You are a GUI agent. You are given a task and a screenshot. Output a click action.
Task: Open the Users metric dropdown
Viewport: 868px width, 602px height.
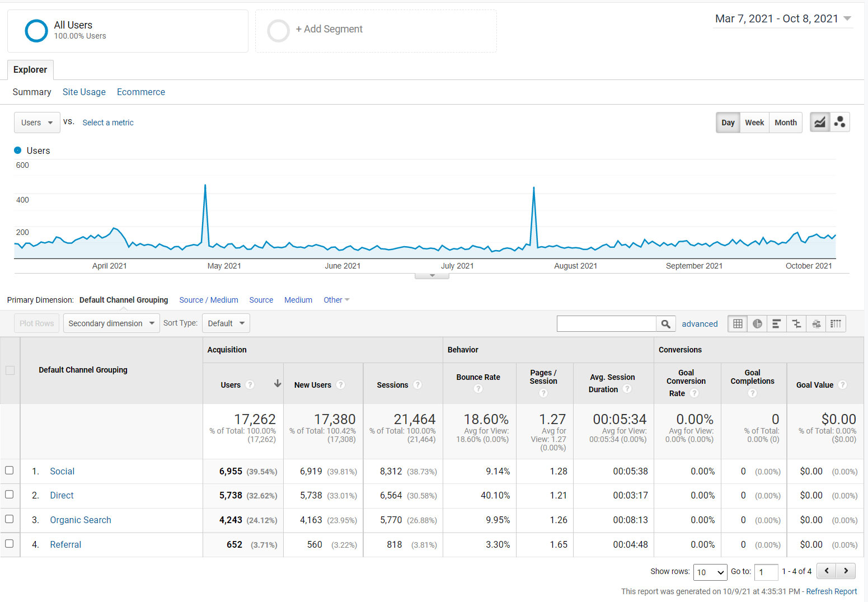(x=37, y=123)
